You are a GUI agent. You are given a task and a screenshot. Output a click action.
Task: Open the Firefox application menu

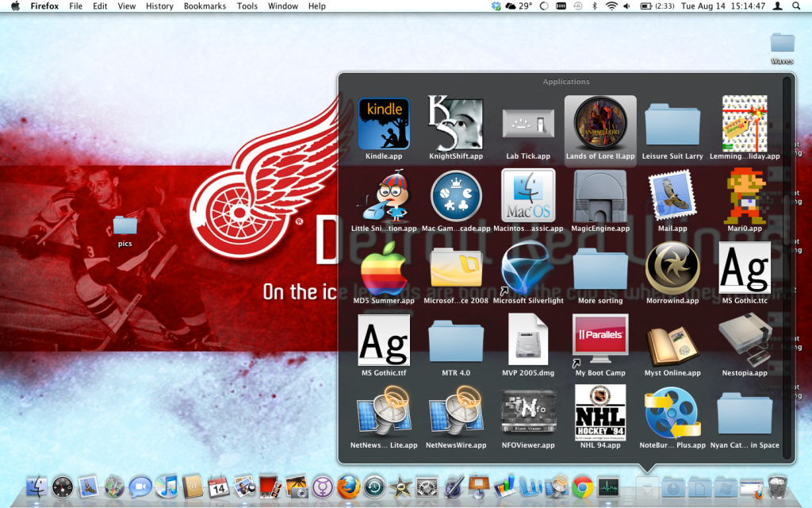click(x=44, y=6)
